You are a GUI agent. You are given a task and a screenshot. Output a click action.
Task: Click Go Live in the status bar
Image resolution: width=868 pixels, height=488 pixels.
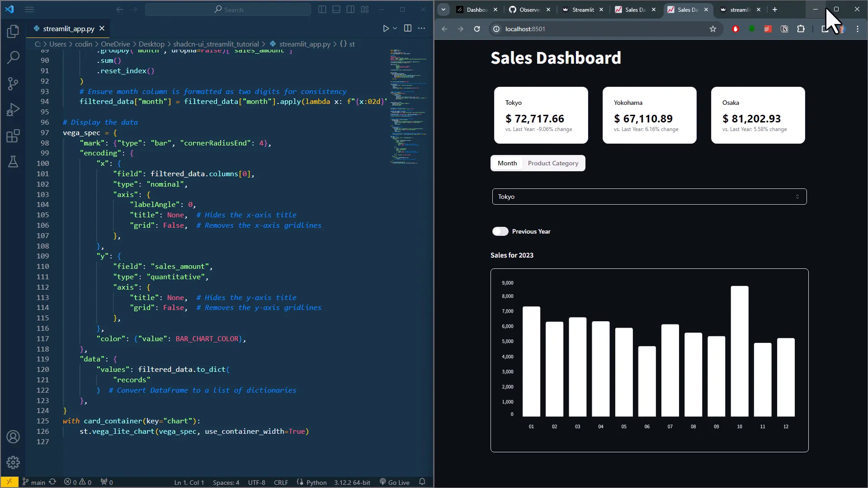pyautogui.click(x=398, y=482)
